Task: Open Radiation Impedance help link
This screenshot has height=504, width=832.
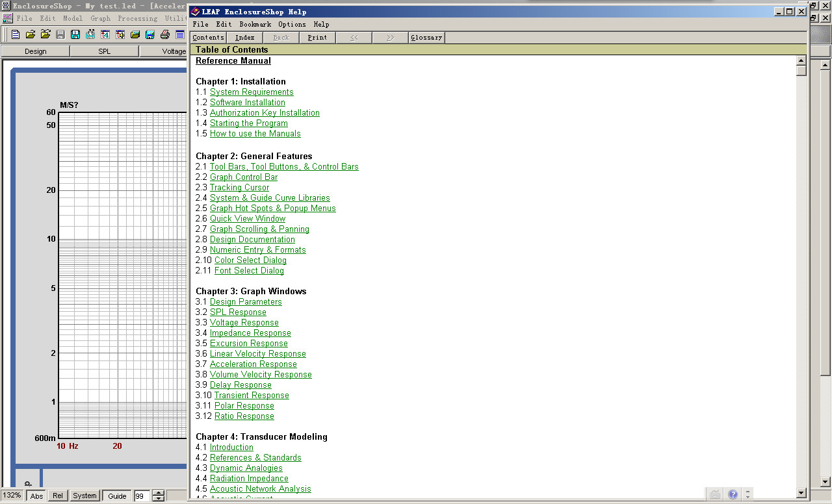Action: (x=249, y=479)
